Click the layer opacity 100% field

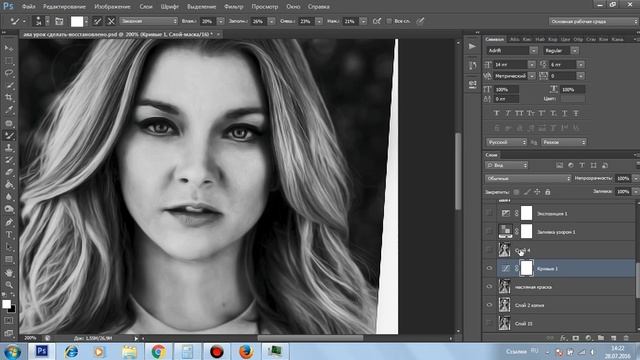(x=623, y=178)
